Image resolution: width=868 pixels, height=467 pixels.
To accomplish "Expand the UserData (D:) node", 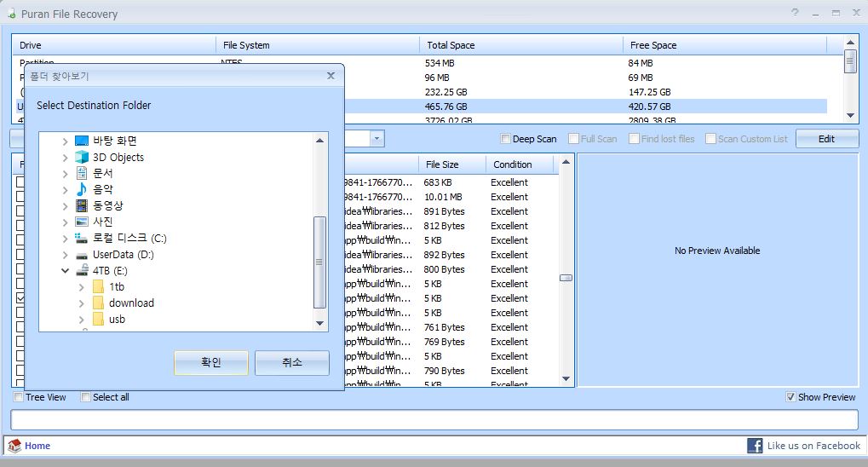I will (x=65, y=255).
